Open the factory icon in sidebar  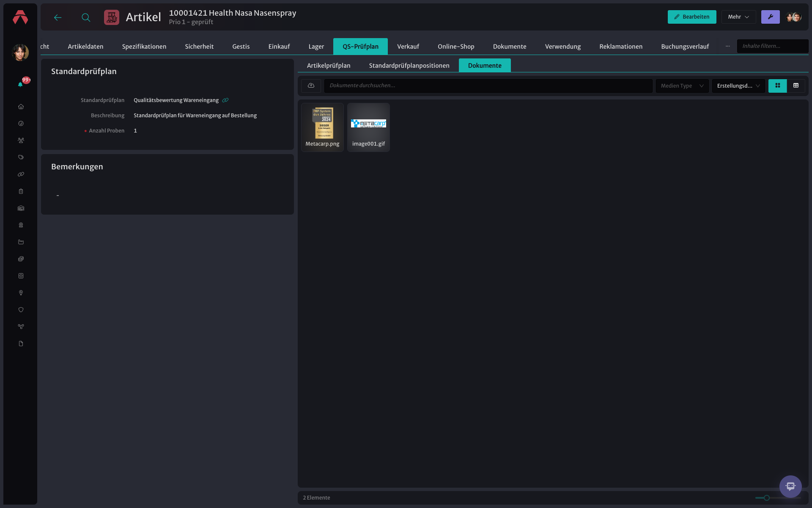(x=21, y=242)
